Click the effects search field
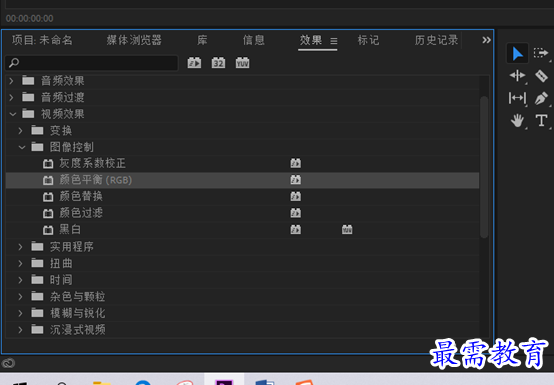 tap(92, 63)
